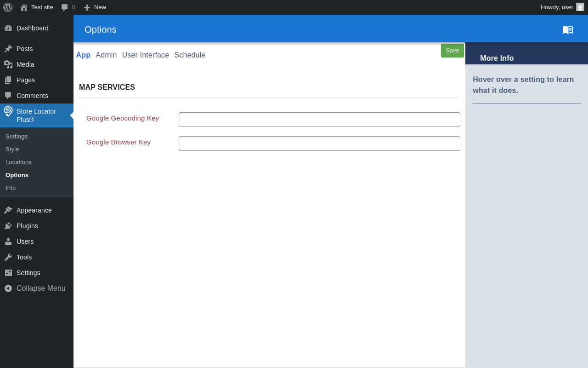This screenshot has width=588, height=368.
Task: Click the Users person icon
Action: pyautogui.click(x=8, y=241)
